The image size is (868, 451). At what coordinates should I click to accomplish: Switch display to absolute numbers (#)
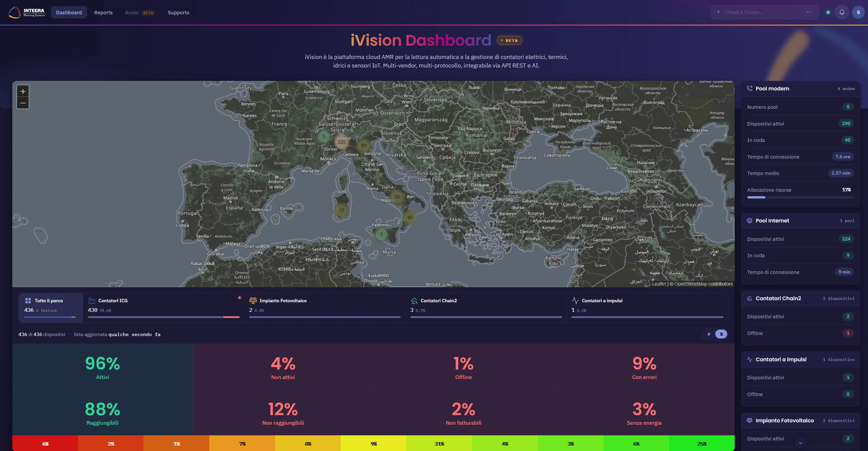point(709,334)
